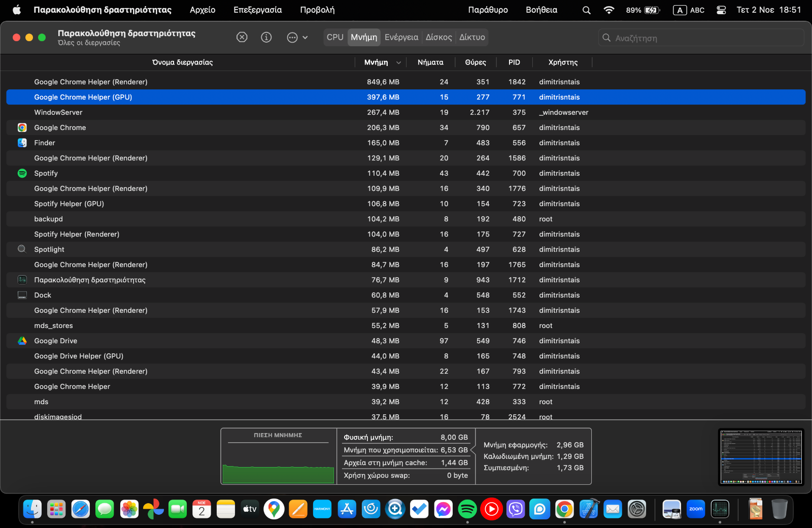812x528 pixels.
Task: Open System Settings from the Dock
Action: (637, 509)
